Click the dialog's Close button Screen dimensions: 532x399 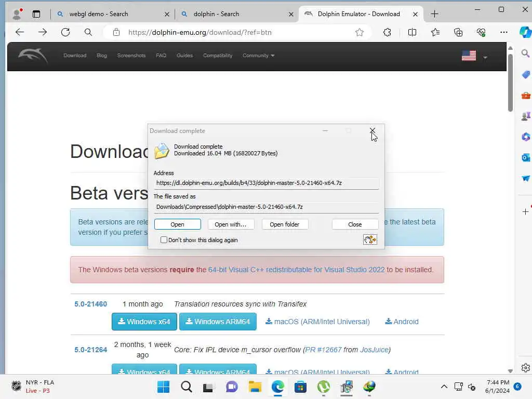(355, 224)
